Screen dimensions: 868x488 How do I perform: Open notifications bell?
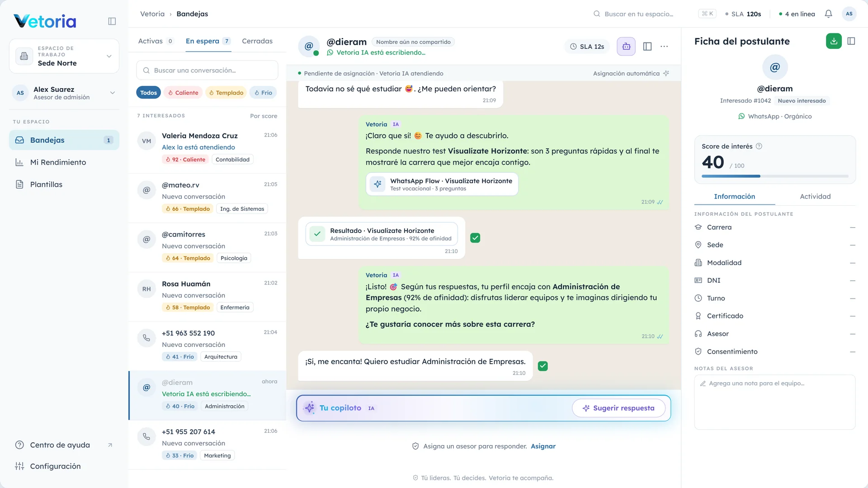pyautogui.click(x=828, y=14)
